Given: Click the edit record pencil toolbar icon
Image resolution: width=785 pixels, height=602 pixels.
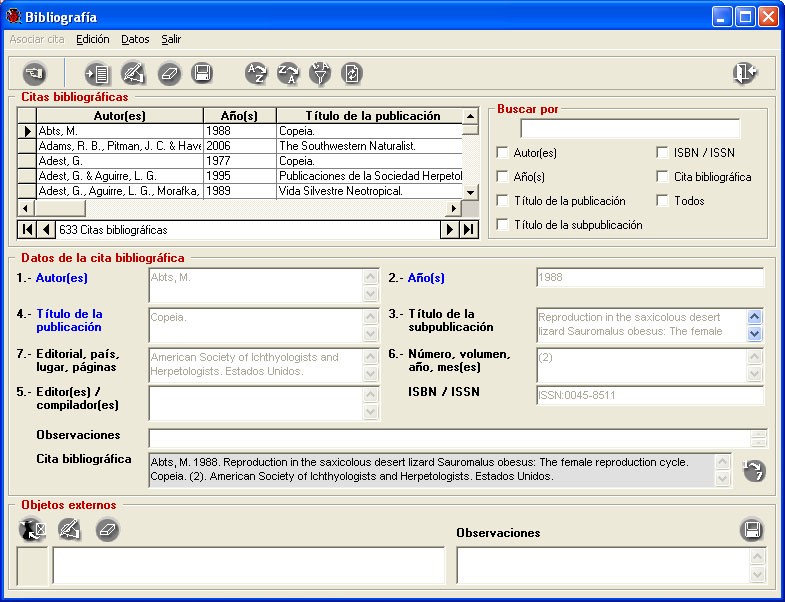Looking at the screenshot, I should [133, 74].
